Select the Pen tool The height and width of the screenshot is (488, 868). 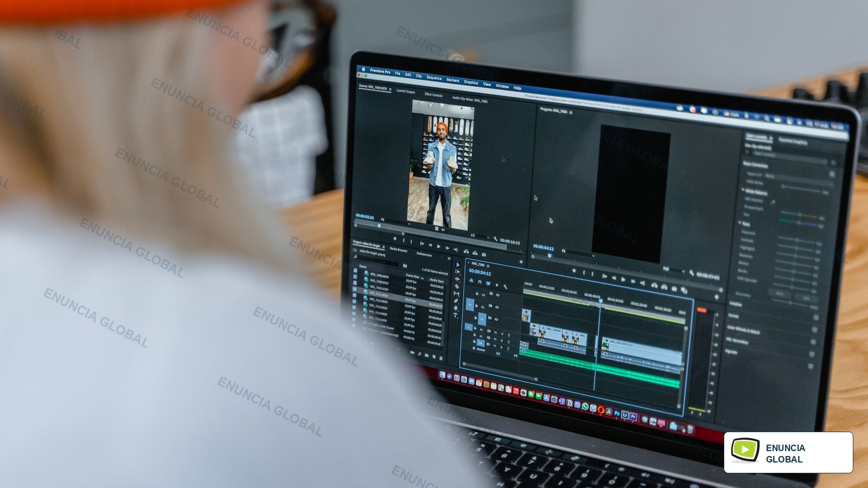click(456, 301)
